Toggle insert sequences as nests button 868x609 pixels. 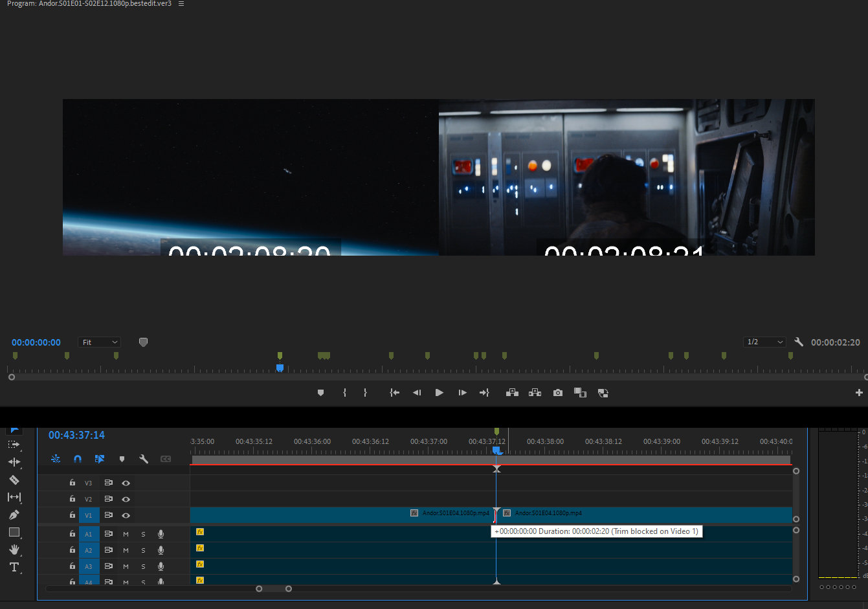56,459
